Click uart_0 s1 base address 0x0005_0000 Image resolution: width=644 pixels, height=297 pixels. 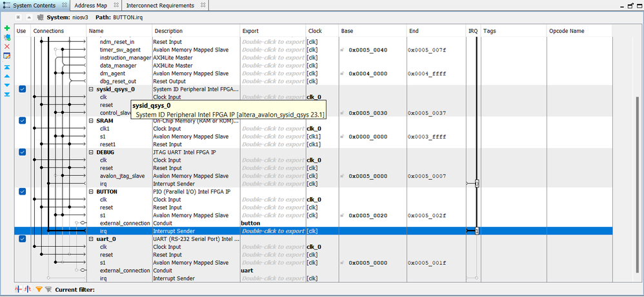click(x=368, y=263)
